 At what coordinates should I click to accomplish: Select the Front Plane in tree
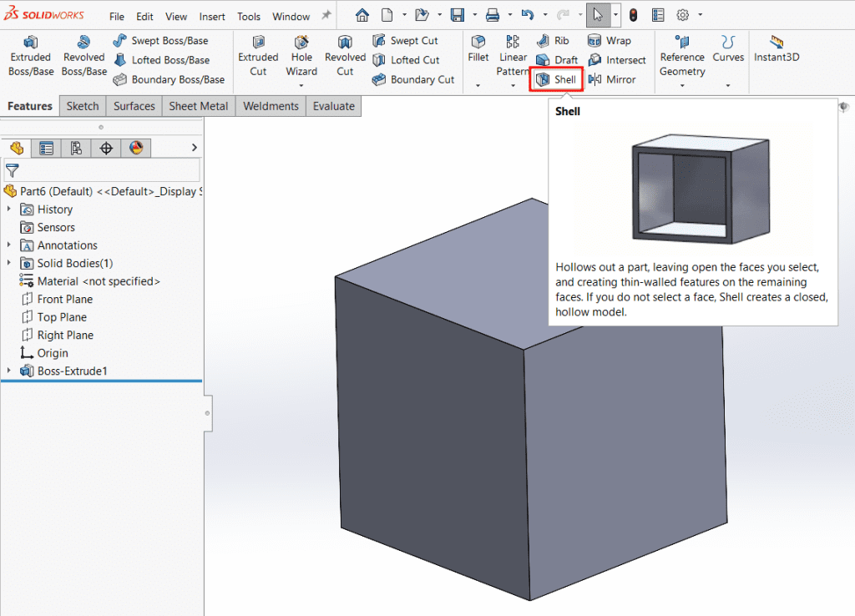(64, 299)
